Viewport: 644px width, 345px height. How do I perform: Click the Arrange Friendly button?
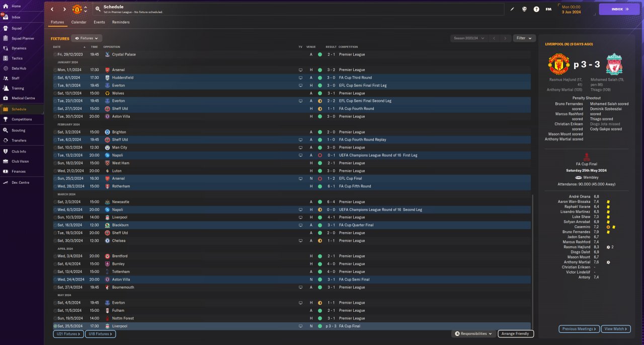click(516, 334)
